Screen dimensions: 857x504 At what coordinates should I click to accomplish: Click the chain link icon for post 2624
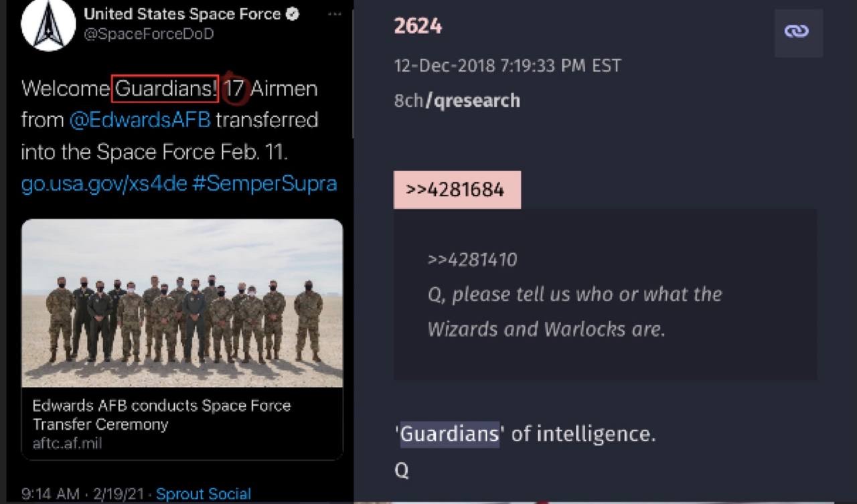[x=797, y=31]
